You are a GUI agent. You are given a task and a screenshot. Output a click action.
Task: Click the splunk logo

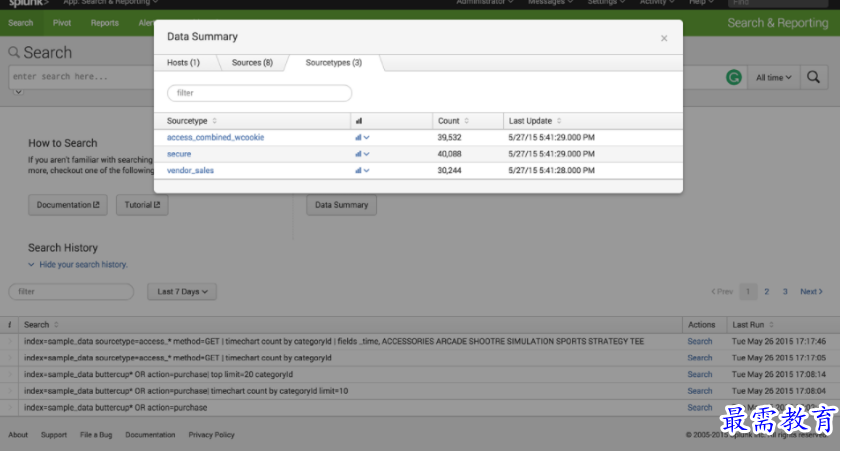(x=28, y=3)
